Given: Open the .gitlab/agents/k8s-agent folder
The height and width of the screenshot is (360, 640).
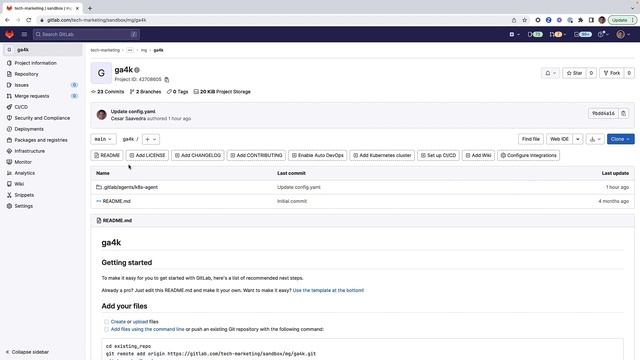Looking at the screenshot, I should click(x=130, y=187).
